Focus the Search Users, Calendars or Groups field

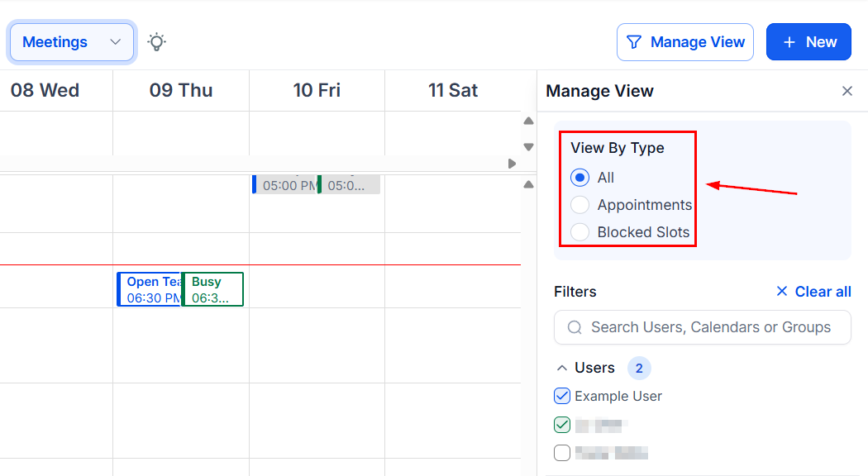click(x=703, y=327)
